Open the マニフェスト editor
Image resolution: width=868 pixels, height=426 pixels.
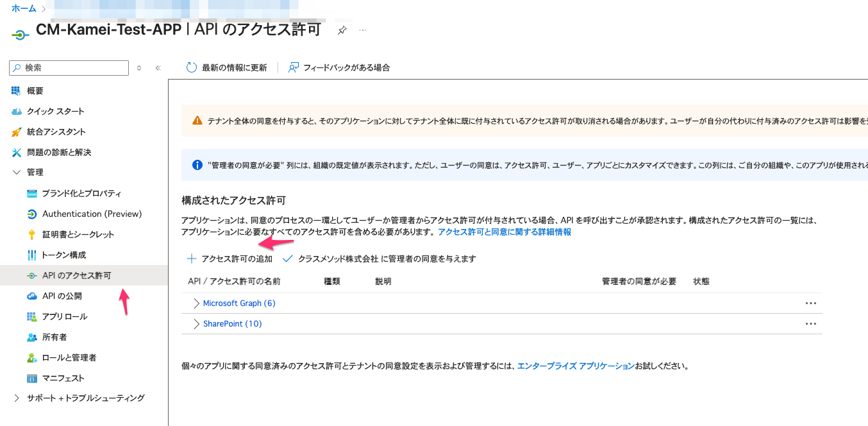tap(61, 378)
